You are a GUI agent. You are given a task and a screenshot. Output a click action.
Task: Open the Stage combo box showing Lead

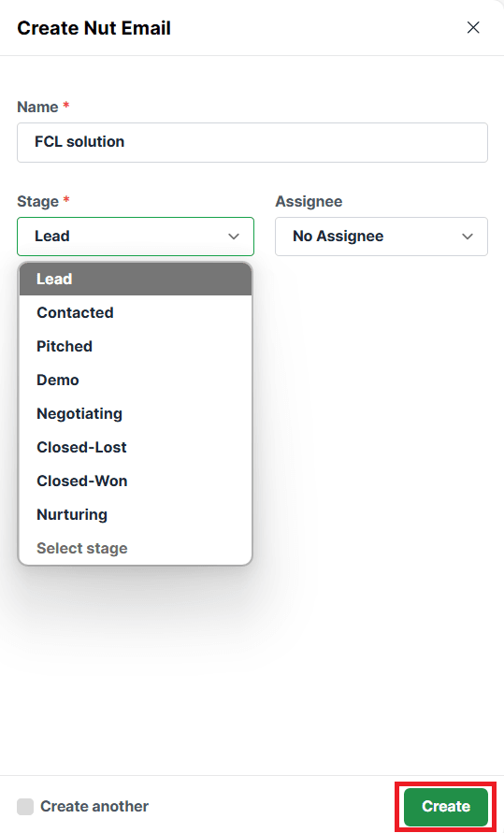click(x=136, y=237)
